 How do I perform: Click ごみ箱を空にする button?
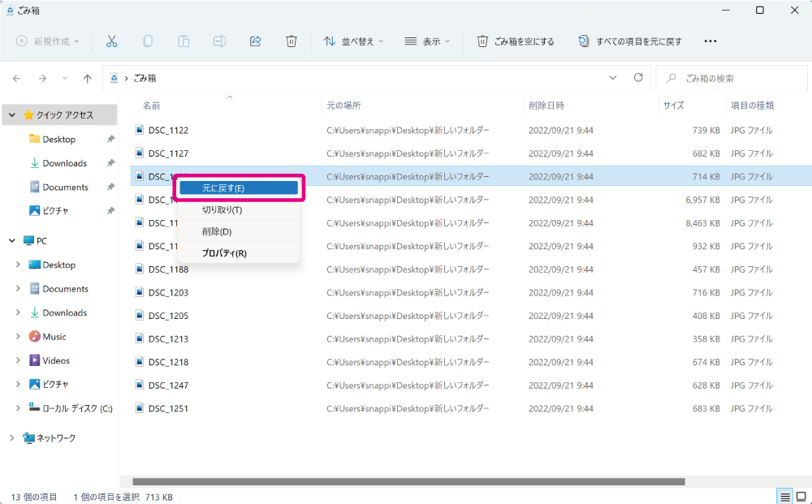click(516, 41)
